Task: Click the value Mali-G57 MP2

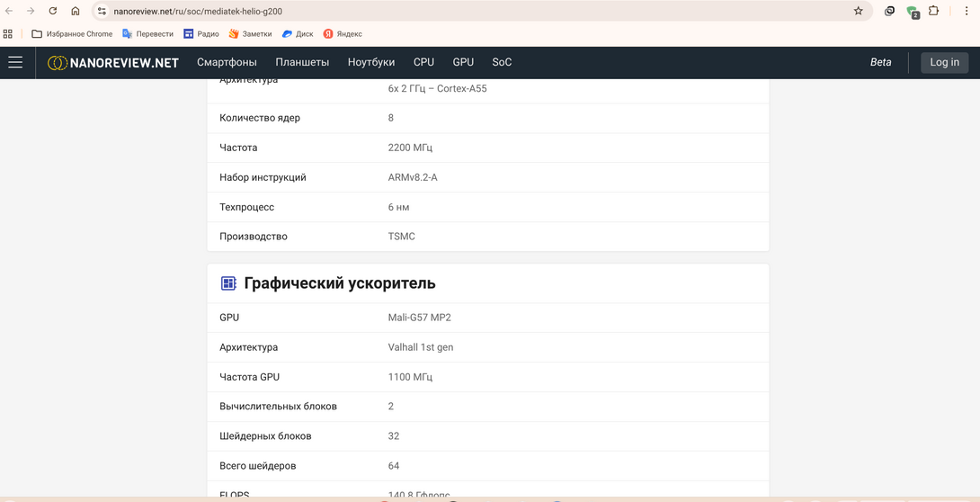Action: click(x=419, y=318)
